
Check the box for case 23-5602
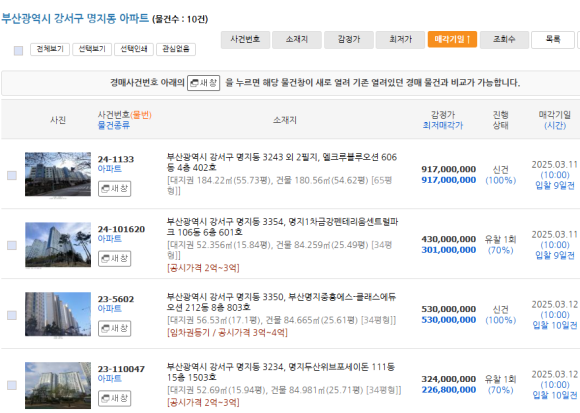[12, 315]
